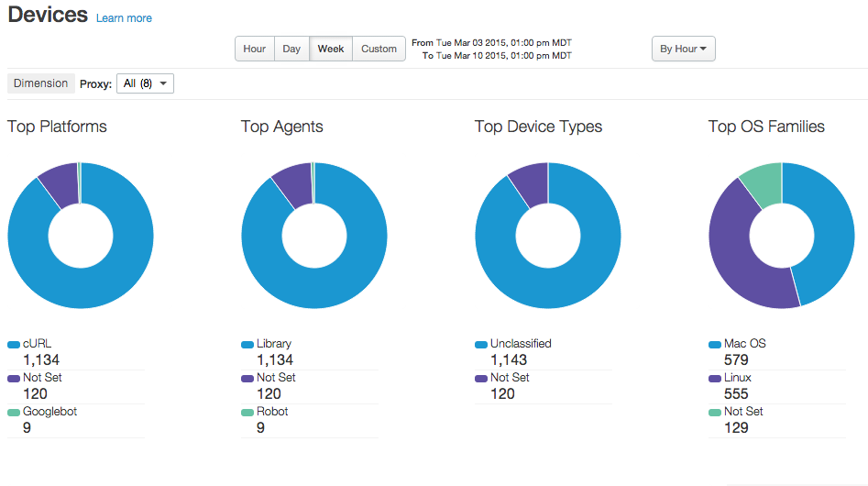Click the Linux legend color swatch
The image size is (868, 486).
[x=715, y=379]
